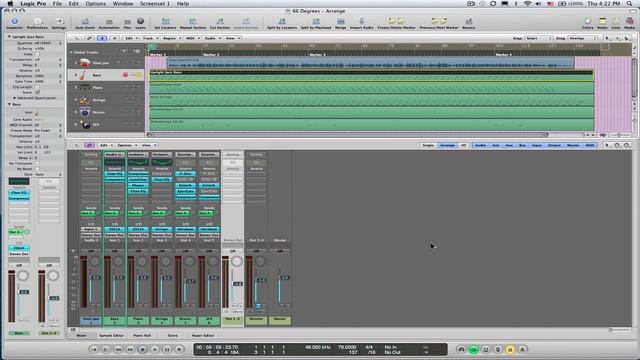Image resolution: width=640 pixels, height=360 pixels.
Task: Switch to the Hyper Editor tab
Action: (x=203, y=335)
